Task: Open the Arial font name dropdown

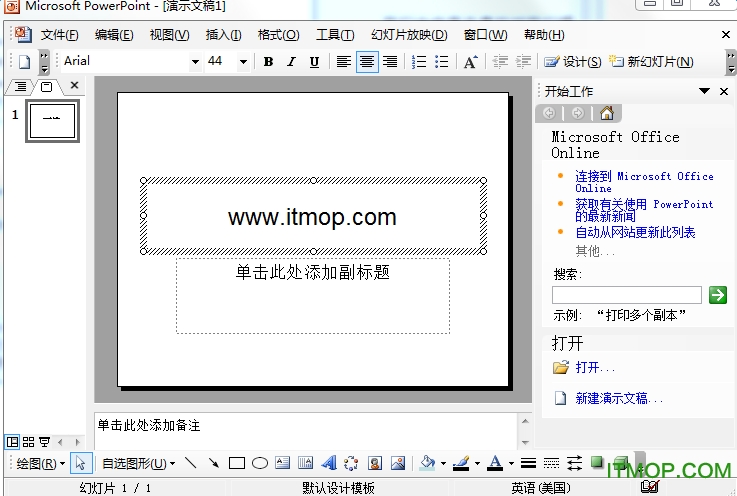Action: pyautogui.click(x=195, y=62)
